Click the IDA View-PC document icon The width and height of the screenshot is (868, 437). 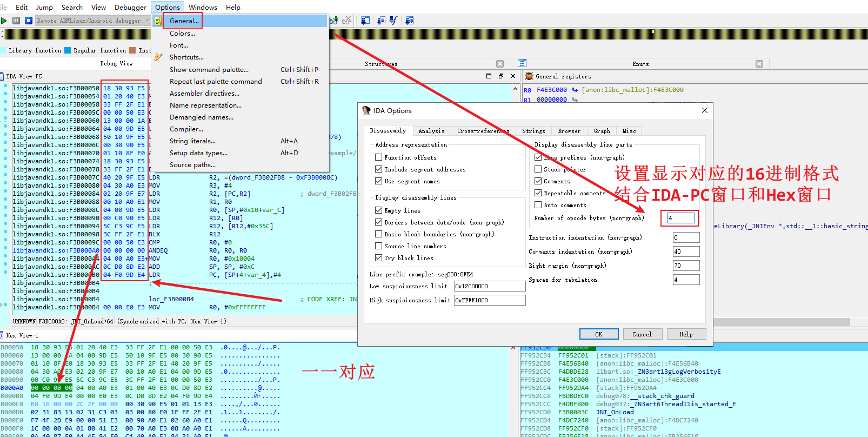[x=2, y=76]
